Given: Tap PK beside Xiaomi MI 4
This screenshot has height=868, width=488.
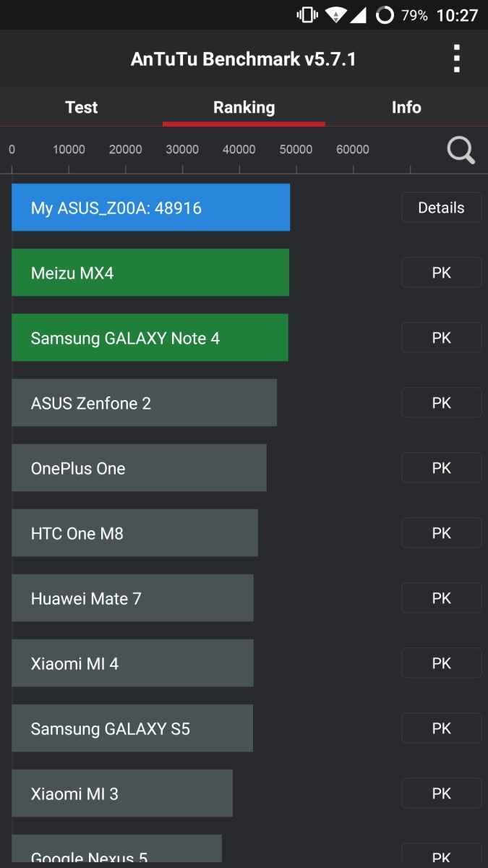Looking at the screenshot, I should 441,663.
